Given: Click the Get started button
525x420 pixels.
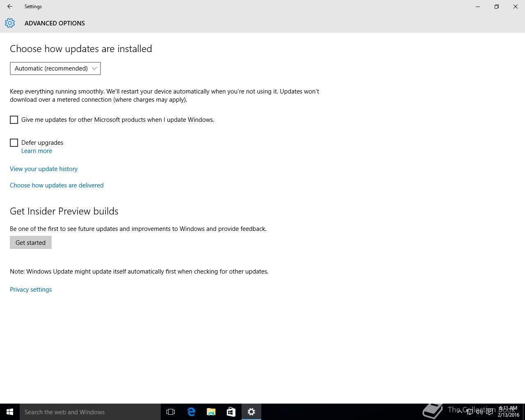Looking at the screenshot, I should tap(31, 242).
